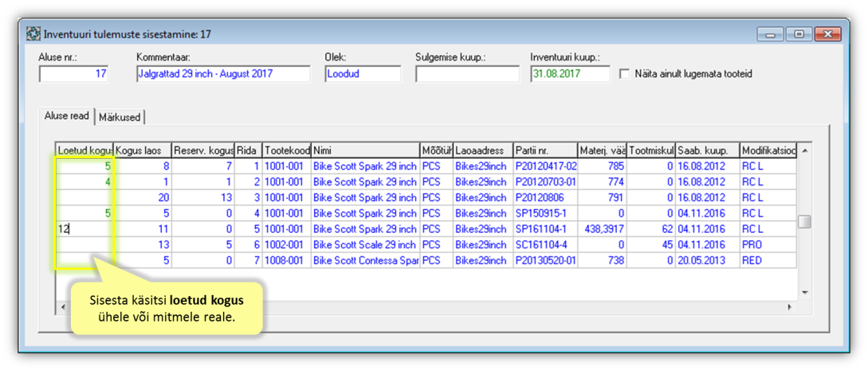Click the Aluse nr. field with 17

73,73
